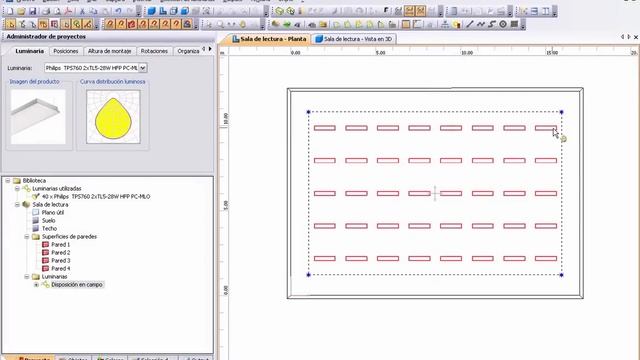Open the floor plan view icon
This screenshot has height=360, width=640.
(163, 11)
